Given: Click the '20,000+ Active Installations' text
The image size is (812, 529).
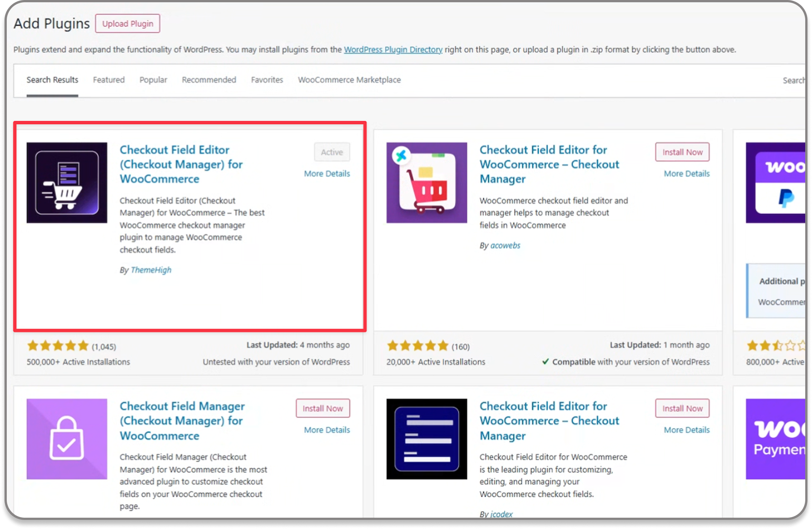Looking at the screenshot, I should [436, 362].
